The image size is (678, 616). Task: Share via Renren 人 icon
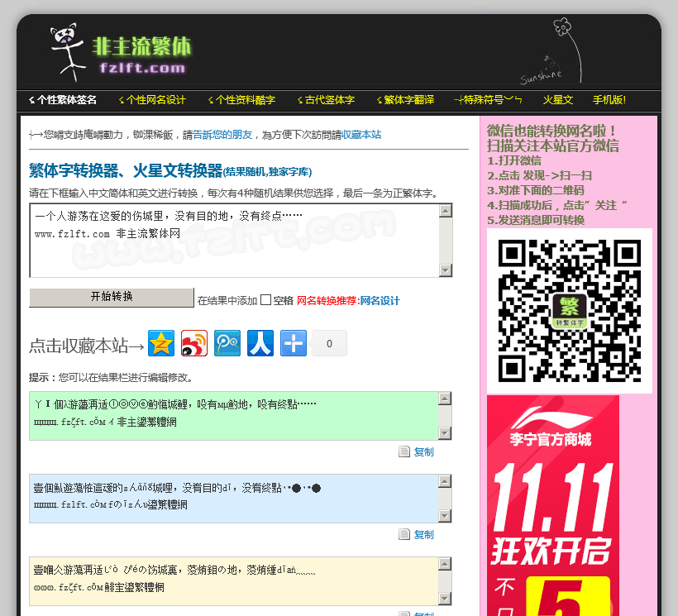(x=260, y=343)
